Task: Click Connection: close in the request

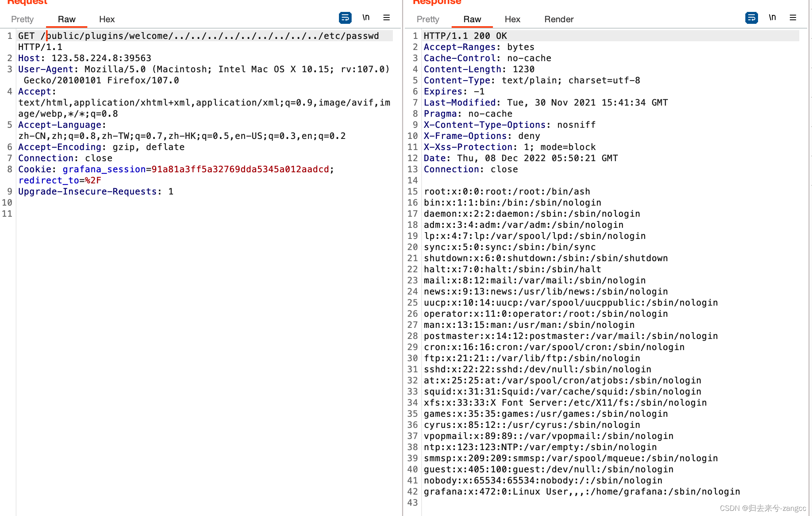Action: (x=65, y=158)
